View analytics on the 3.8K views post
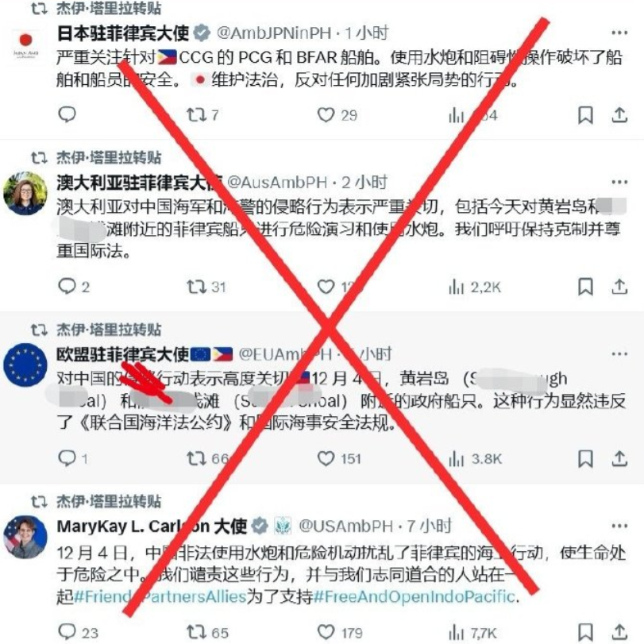 475,459
